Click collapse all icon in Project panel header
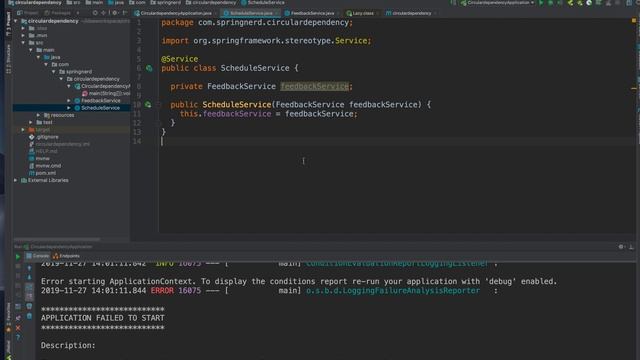640x360 pixels. [104, 13]
